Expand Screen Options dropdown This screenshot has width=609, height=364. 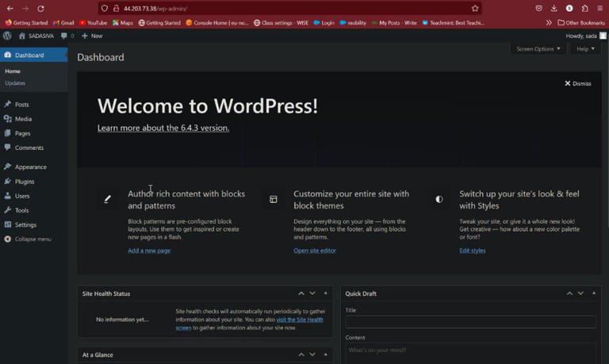[538, 49]
